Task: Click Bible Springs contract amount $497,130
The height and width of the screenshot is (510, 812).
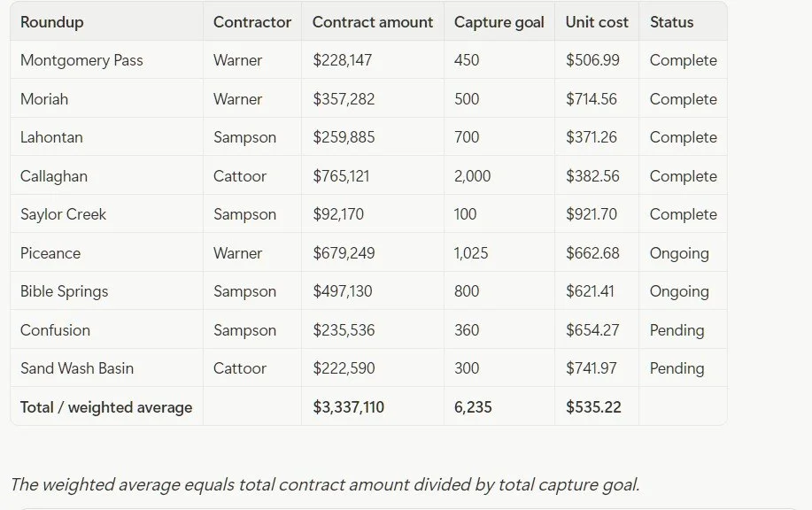Action: click(x=343, y=291)
